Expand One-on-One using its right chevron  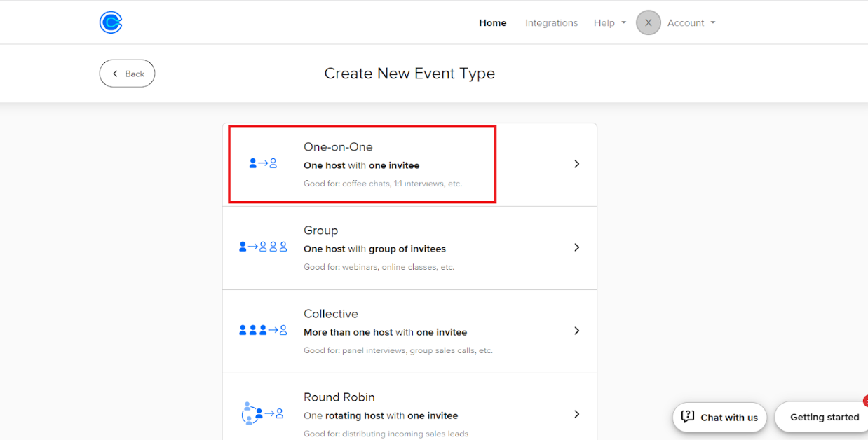tap(576, 164)
